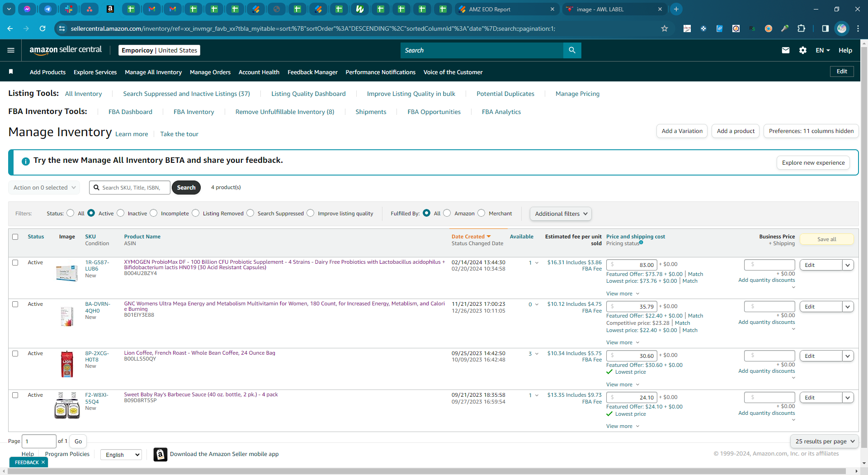Viewport: 868px width, 475px height.
Task: Open the hamburger navigation menu
Action: [11, 50]
